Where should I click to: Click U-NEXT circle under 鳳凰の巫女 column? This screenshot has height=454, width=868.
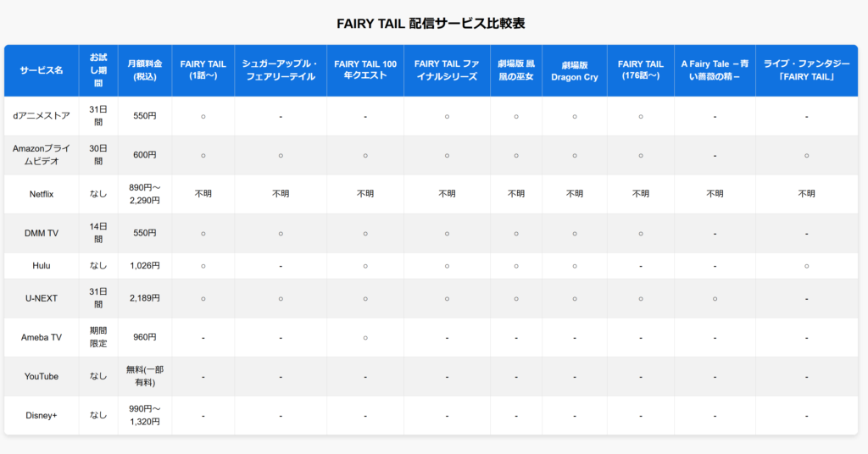tap(516, 299)
